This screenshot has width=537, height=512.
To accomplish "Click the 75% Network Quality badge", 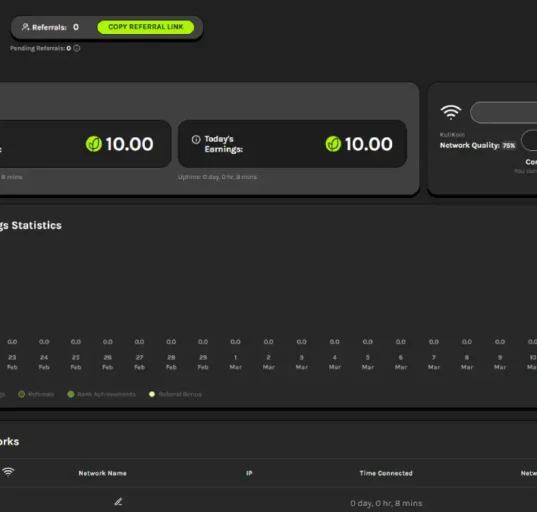I will pos(509,146).
